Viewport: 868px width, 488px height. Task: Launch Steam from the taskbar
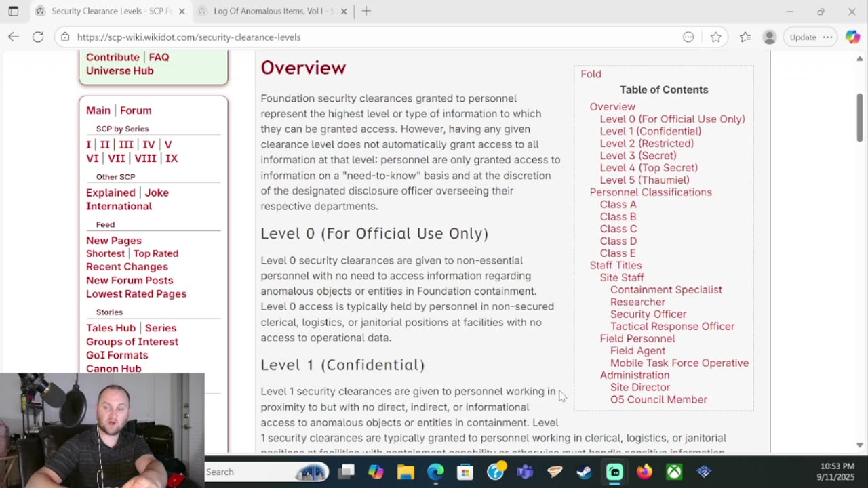585,472
